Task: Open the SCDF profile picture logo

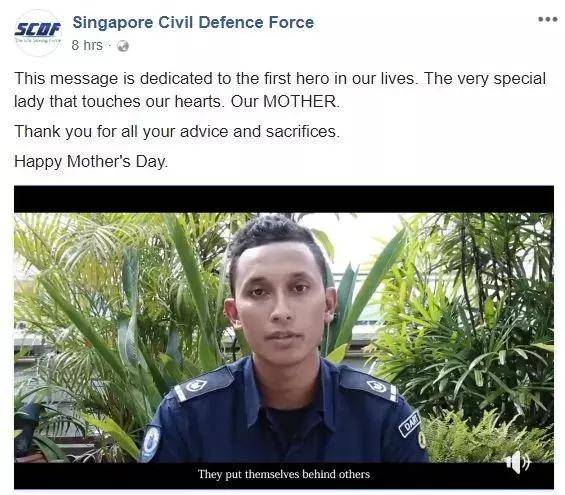Action: (37, 32)
